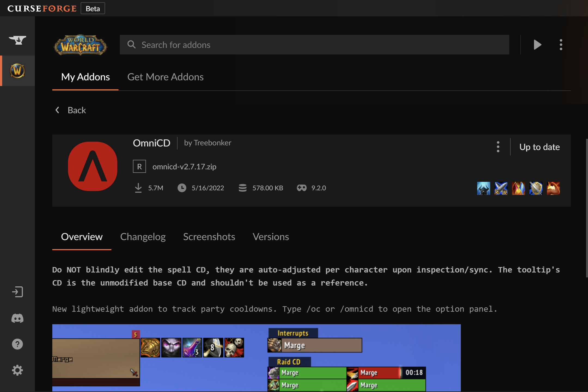Click the page vertical scrollbar
This screenshot has width=588, height=392.
click(x=587, y=208)
